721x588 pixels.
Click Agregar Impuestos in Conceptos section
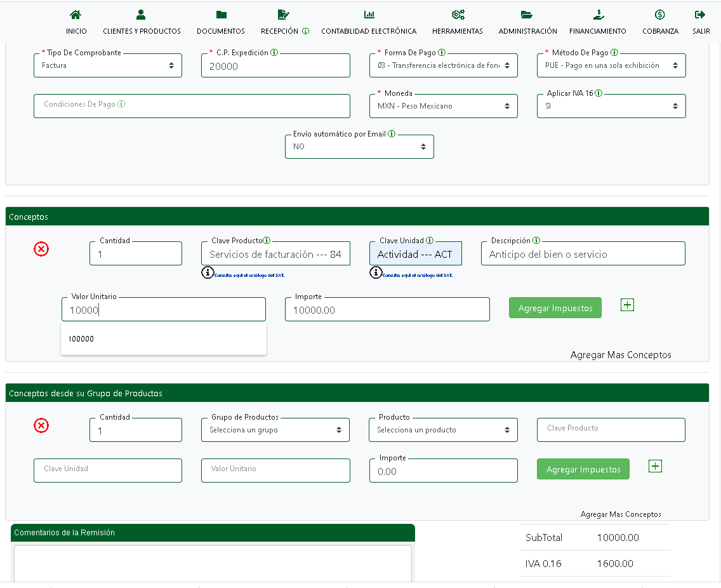click(x=555, y=308)
